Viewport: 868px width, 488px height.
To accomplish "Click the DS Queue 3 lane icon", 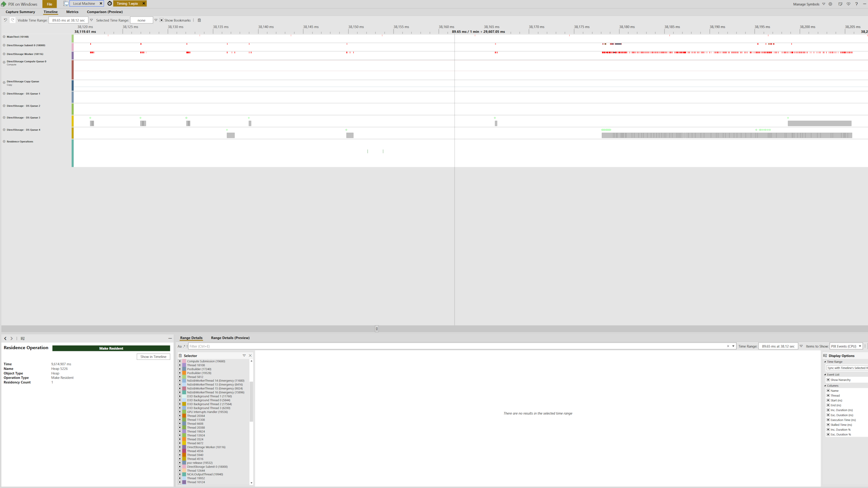I will 4,117.
